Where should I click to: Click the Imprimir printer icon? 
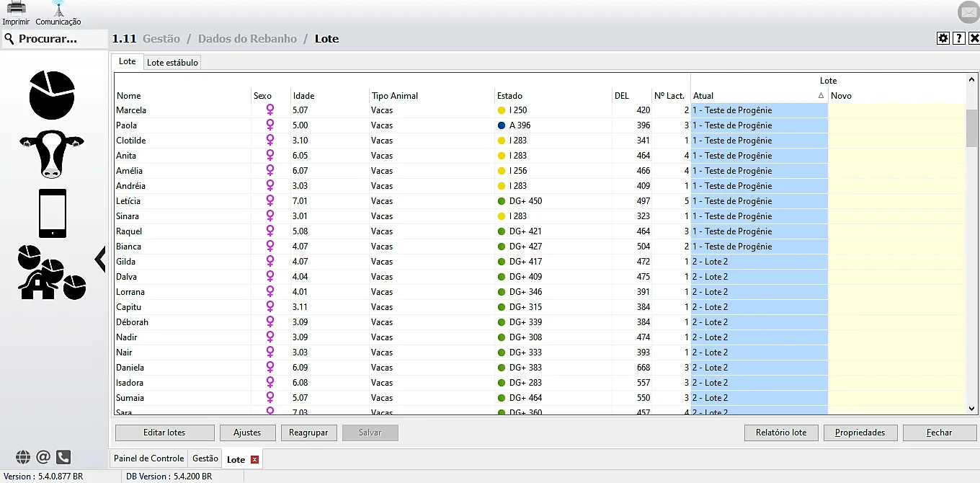[x=16, y=9]
